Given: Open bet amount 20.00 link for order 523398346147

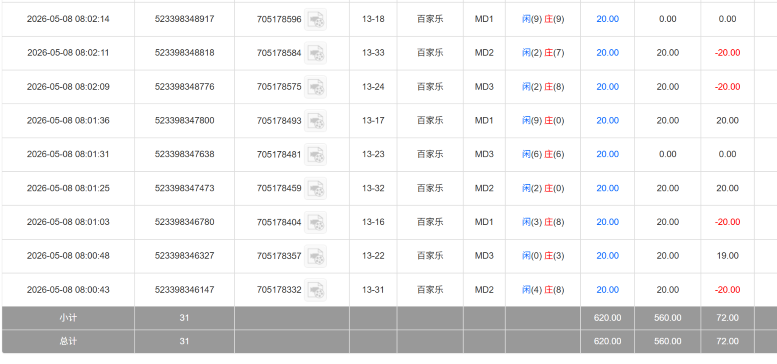Looking at the screenshot, I should (x=607, y=290).
